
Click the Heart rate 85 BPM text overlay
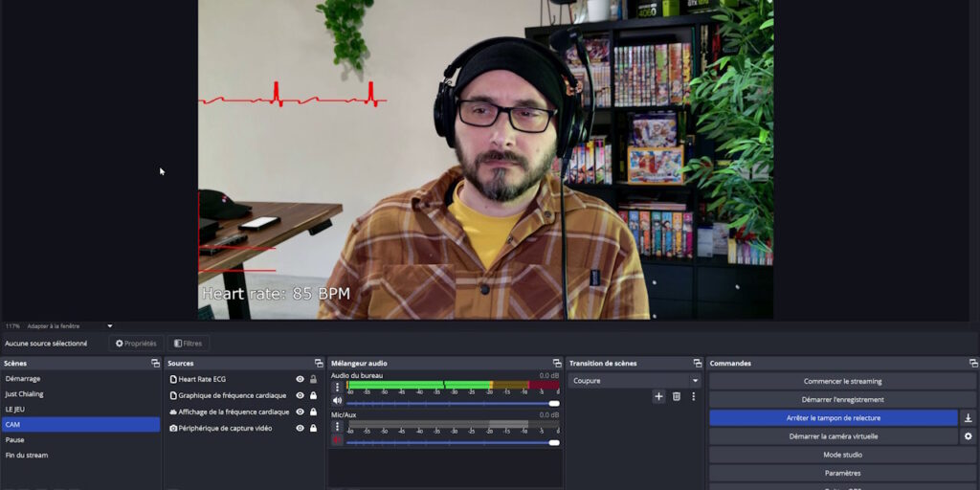[x=276, y=294]
